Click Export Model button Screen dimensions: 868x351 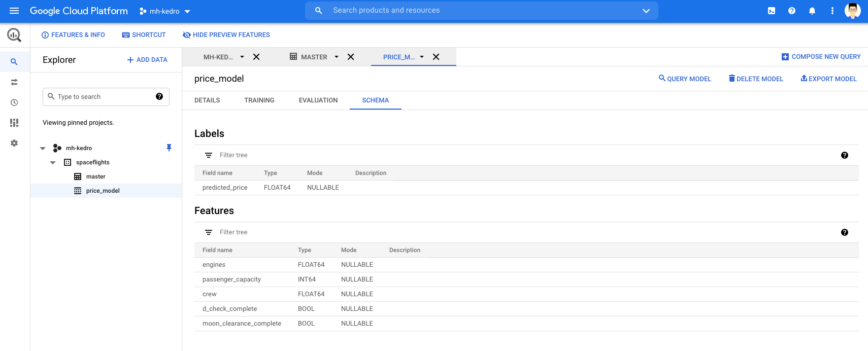(828, 79)
